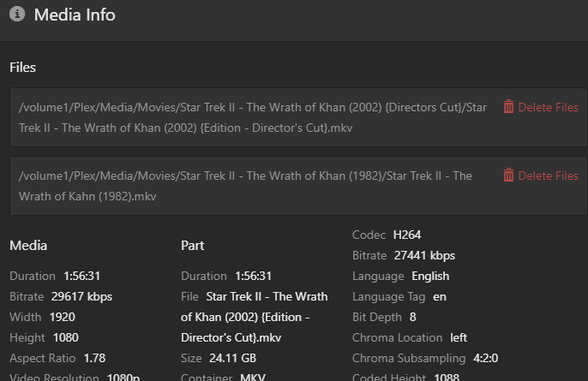
Task: Select Width value 1920
Action: point(63,318)
